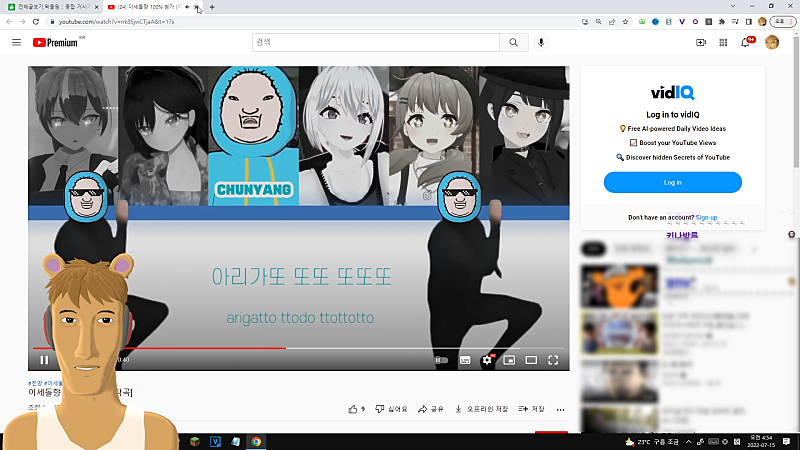Screen dimensions: 800x450
Task: Open the Create video camera icon
Action: [701, 42]
